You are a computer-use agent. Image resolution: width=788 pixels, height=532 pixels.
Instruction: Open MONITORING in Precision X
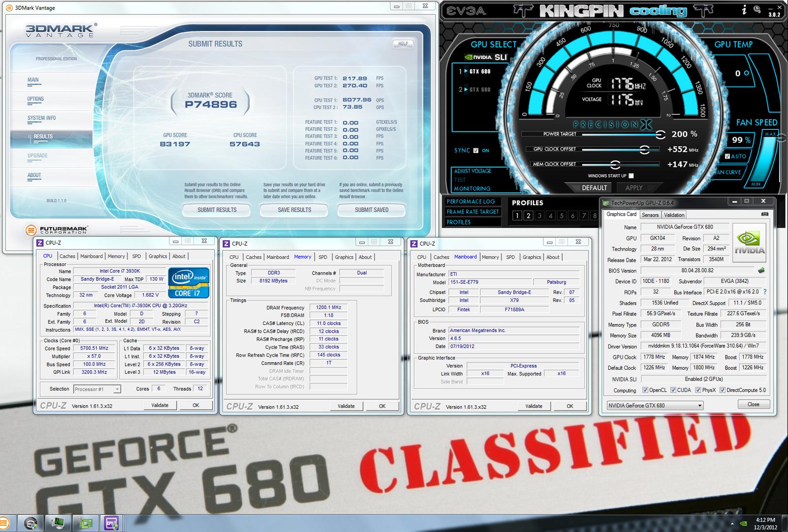pyautogui.click(x=472, y=188)
